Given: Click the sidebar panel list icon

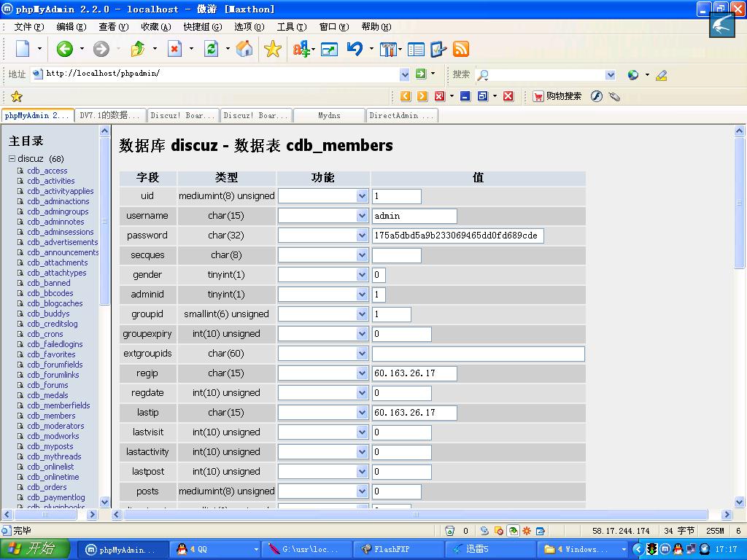Looking at the screenshot, I should click(416, 49).
